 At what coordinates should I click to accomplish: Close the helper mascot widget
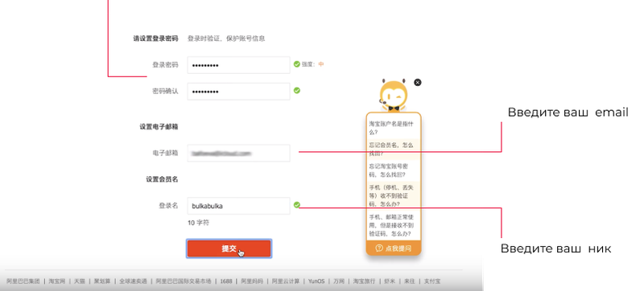[417, 82]
